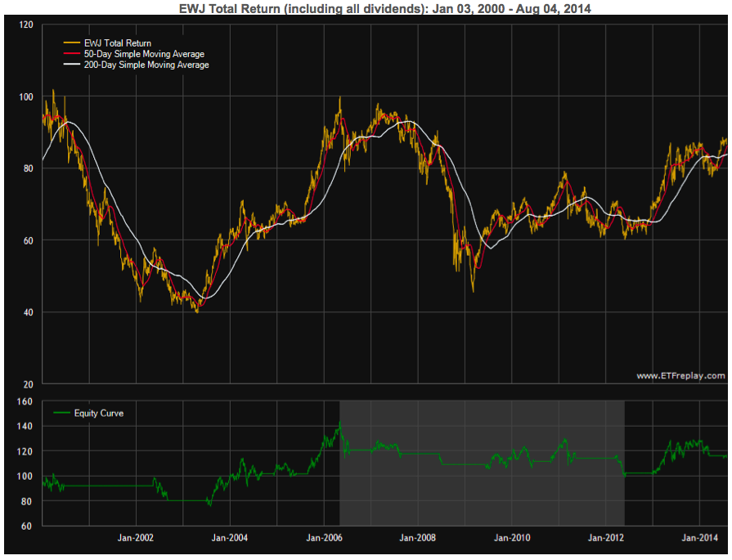Screen dimensions: 732x560
Task: Click the Jan-2006 x-axis label
Action: pos(324,538)
